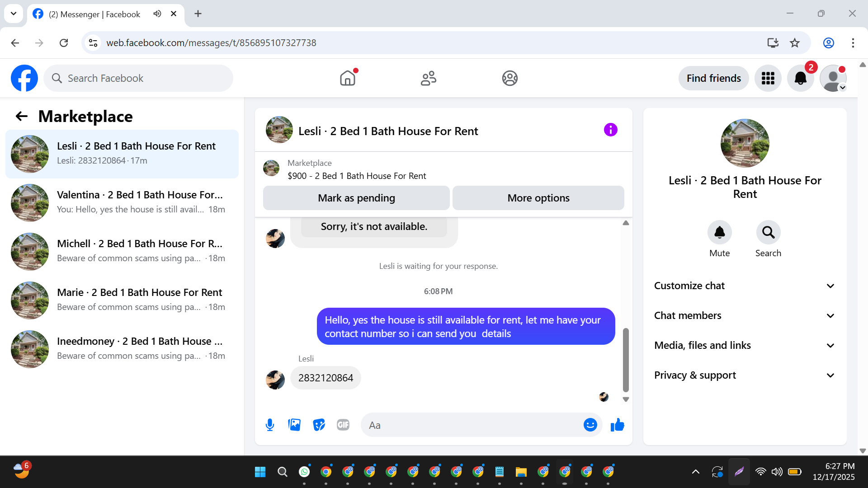
Task: Open conversation information purple icon
Action: tap(610, 130)
